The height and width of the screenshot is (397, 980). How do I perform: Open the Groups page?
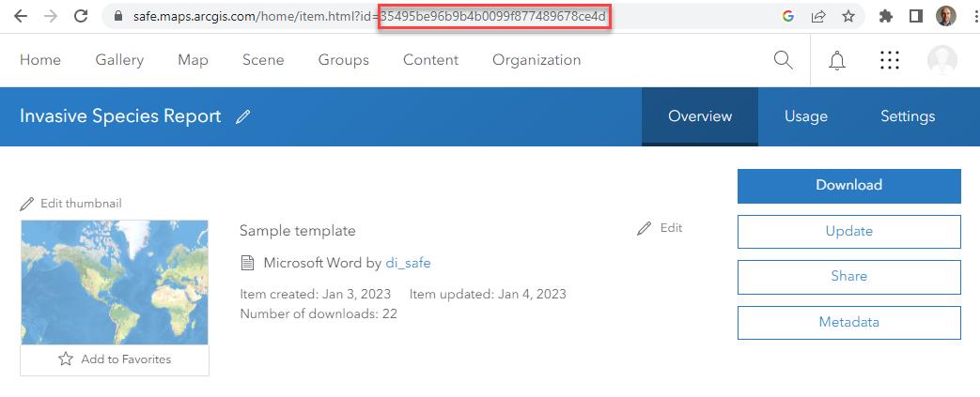coord(344,60)
